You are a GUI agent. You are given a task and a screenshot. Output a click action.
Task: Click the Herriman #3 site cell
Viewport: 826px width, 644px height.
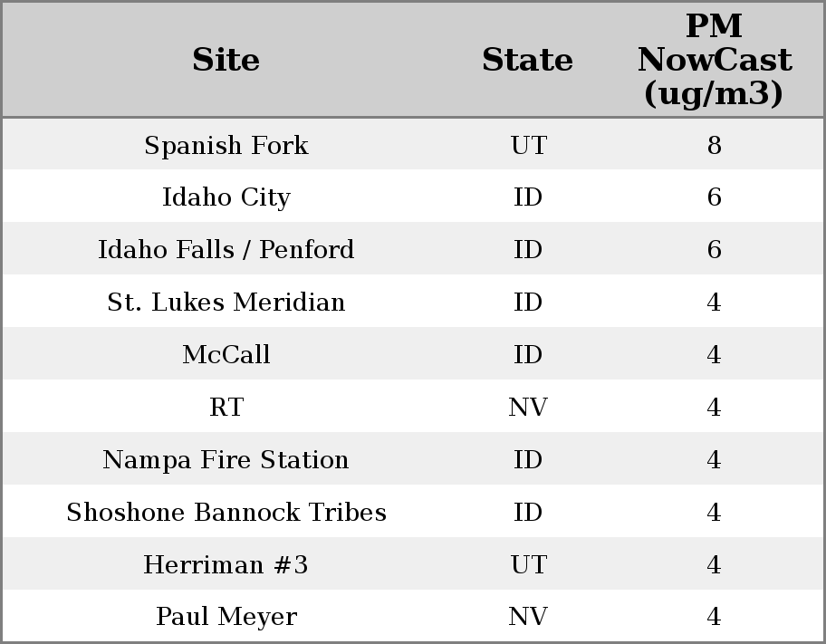tap(226, 565)
